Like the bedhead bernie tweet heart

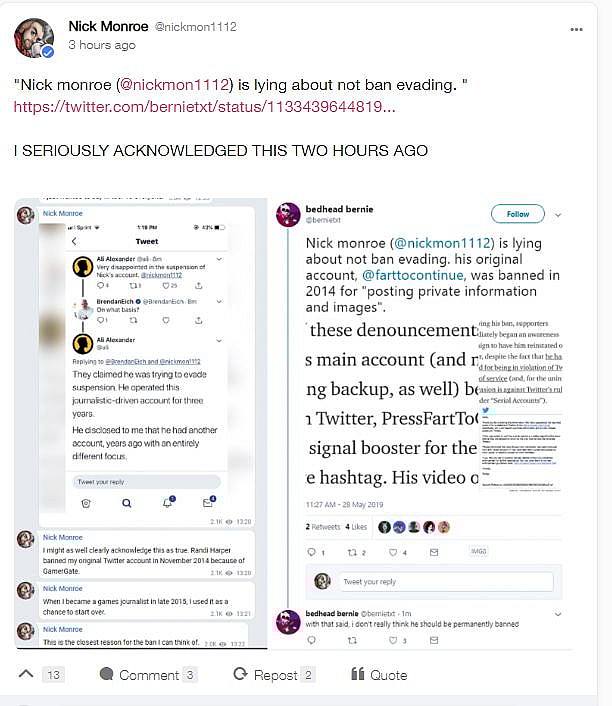tap(393, 552)
